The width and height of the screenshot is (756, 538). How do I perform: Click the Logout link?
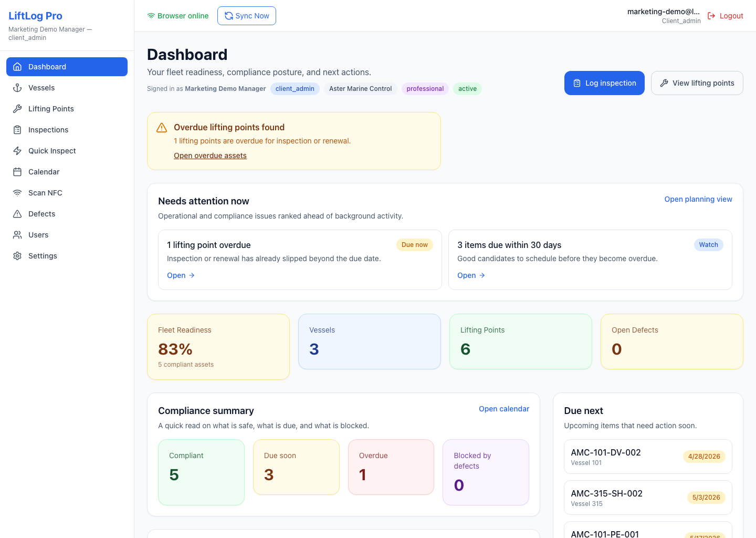(x=726, y=16)
